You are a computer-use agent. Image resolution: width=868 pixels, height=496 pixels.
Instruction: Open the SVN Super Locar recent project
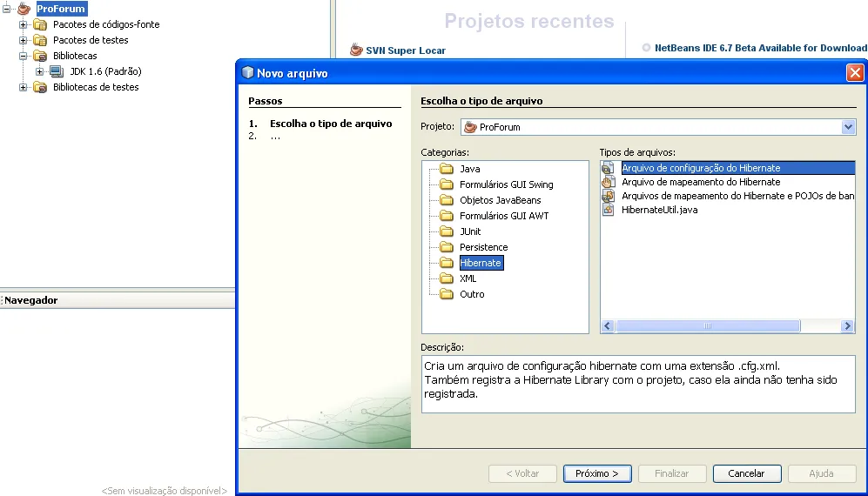(x=405, y=50)
